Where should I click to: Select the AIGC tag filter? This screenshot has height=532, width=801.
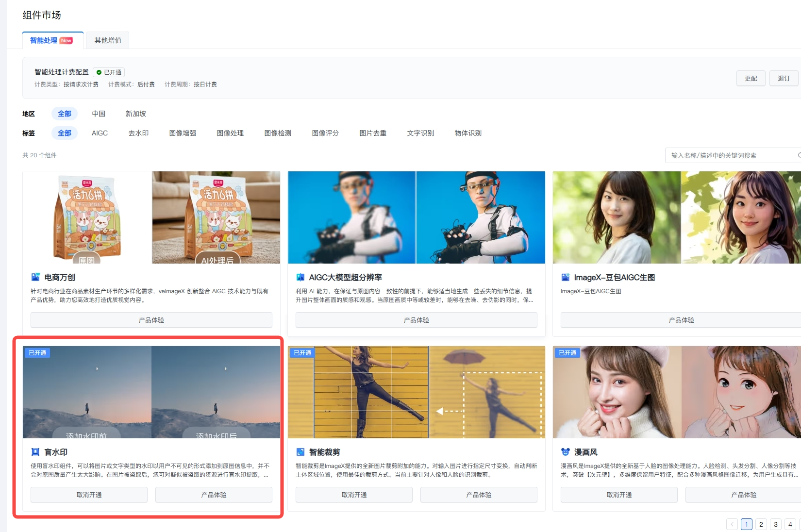(x=100, y=133)
